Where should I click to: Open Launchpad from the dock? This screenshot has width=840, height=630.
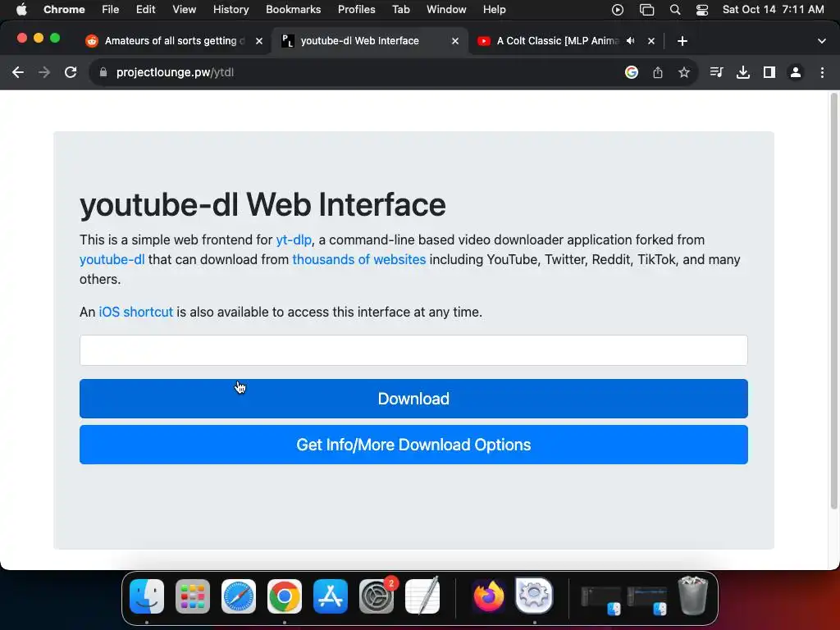point(193,596)
